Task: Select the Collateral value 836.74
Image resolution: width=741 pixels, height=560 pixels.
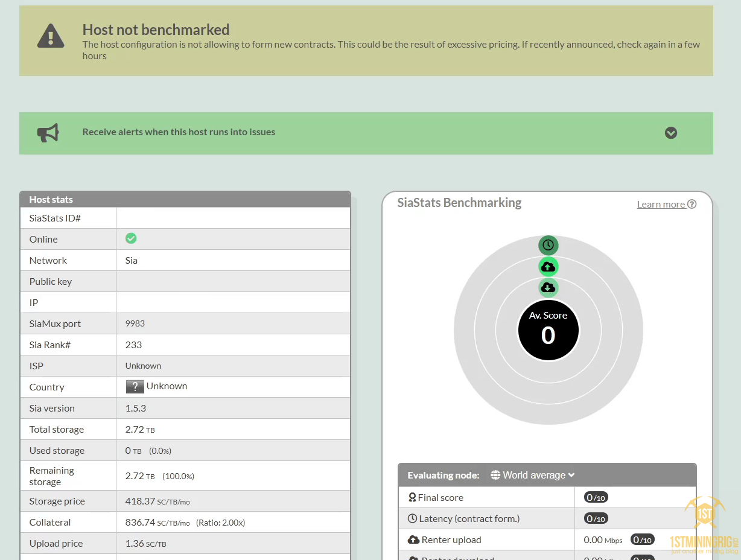Action: click(140, 522)
